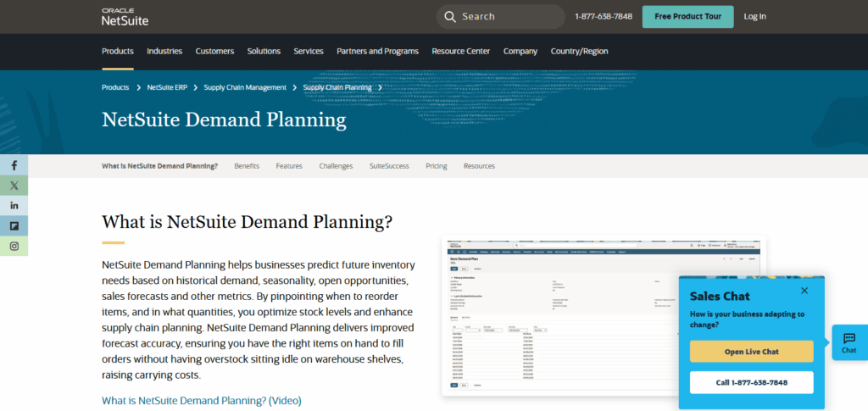Image resolution: width=868 pixels, height=411 pixels.
Task: Go to Supply Chain Planning breadcrumb
Action: coord(337,87)
